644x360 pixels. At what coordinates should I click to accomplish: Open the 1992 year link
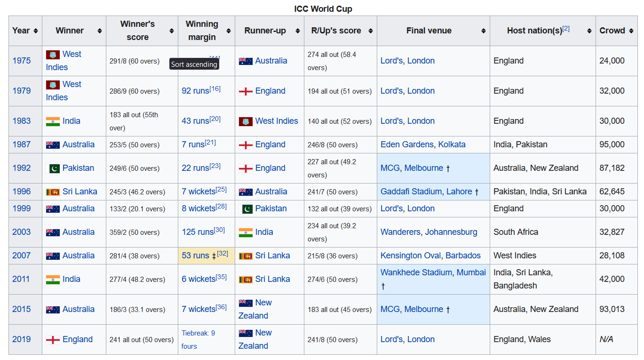[x=22, y=168]
